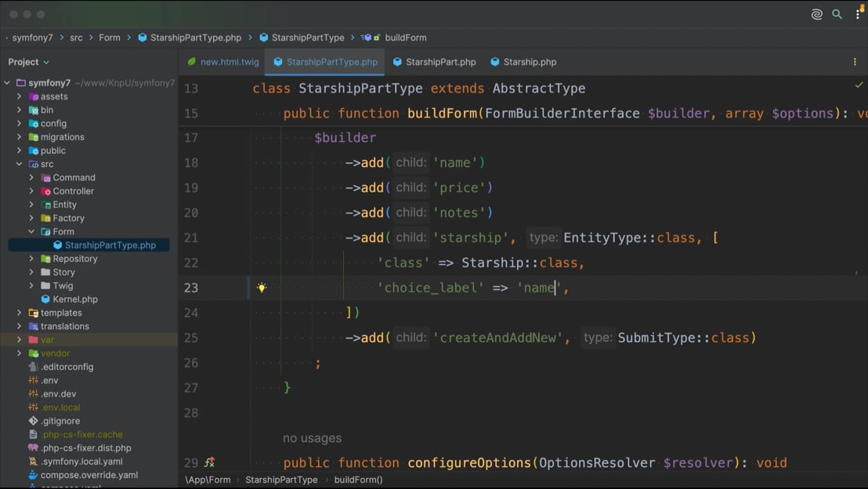Screen dimensions: 868x489
Task: Switch to the StarshipPart.php tab
Action: (x=434, y=62)
